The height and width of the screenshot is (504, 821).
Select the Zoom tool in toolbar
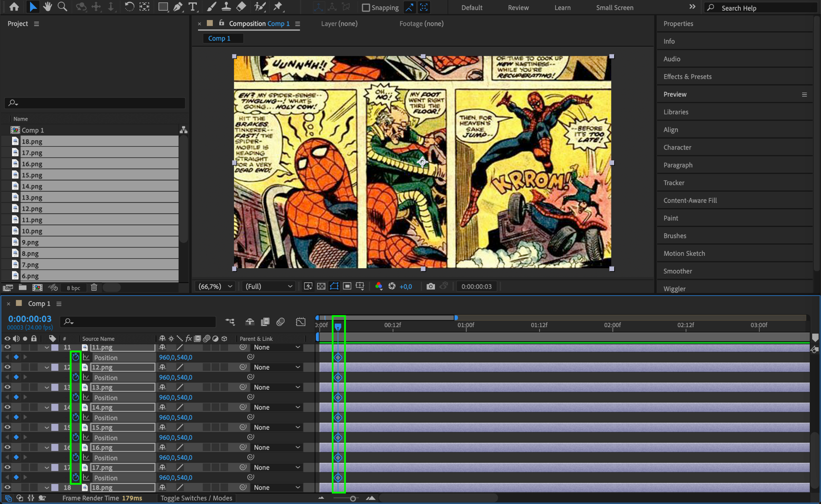[62, 7]
